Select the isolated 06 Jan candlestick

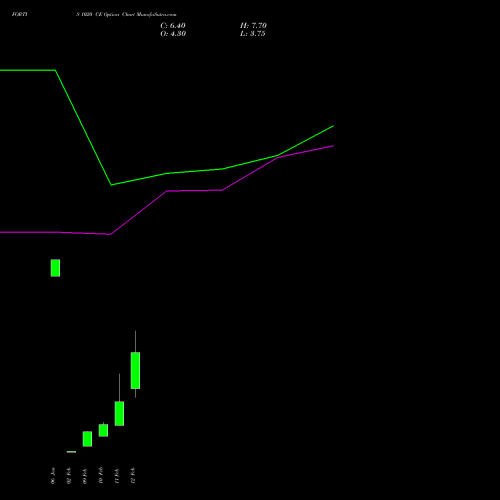(55, 268)
